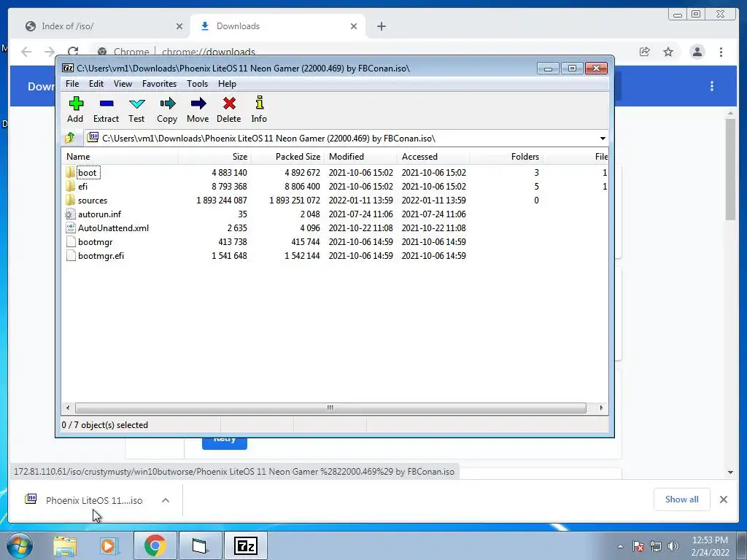Open the Favorites menu in 7-Zip
The width and height of the screenshot is (747, 560).
[159, 84]
